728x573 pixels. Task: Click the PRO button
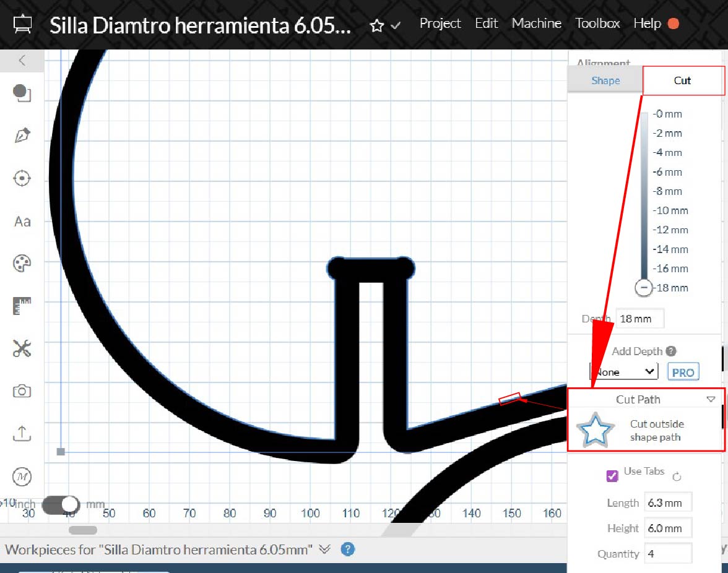point(683,372)
